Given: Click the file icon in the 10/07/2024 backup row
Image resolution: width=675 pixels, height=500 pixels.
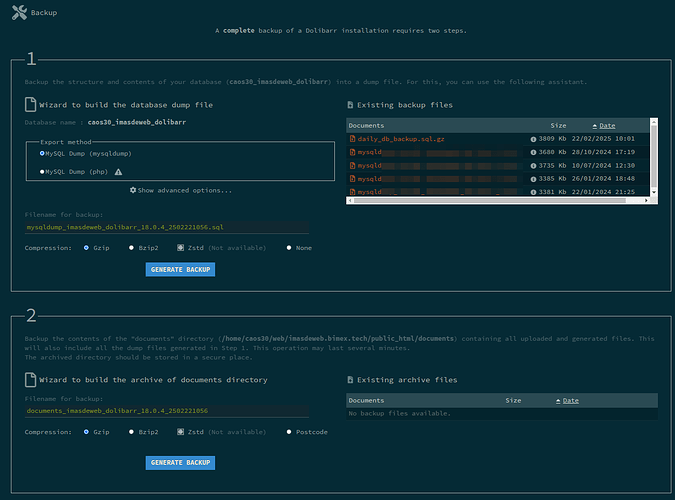Looking at the screenshot, I should point(353,165).
